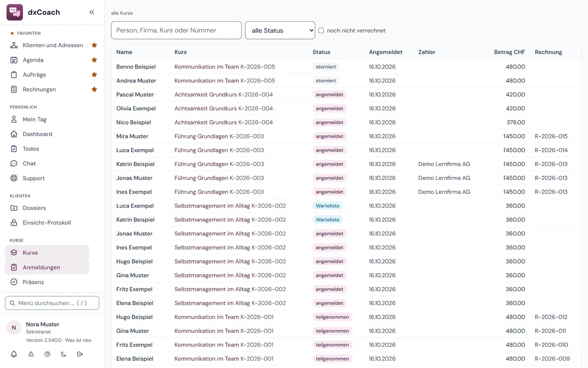Viewport: 588px width, 368px height.
Task: Open Support lifebuoy icon
Action: [x=14, y=178]
